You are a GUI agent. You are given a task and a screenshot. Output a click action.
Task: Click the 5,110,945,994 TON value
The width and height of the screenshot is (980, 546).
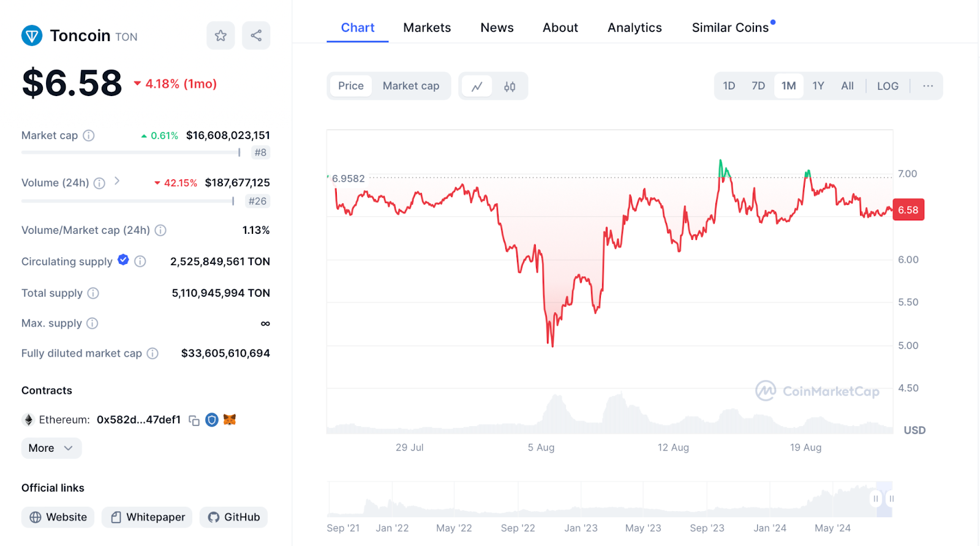221,293
